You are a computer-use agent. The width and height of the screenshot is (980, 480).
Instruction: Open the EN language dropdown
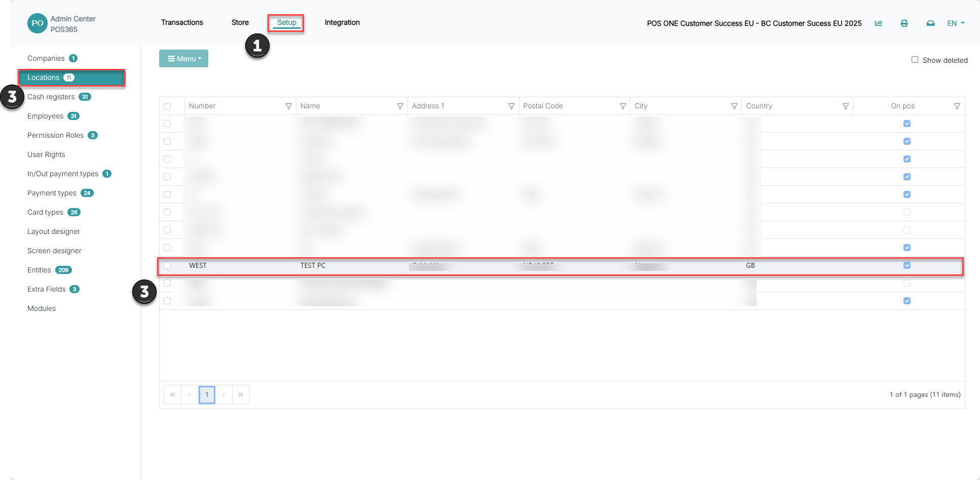pyautogui.click(x=956, y=23)
